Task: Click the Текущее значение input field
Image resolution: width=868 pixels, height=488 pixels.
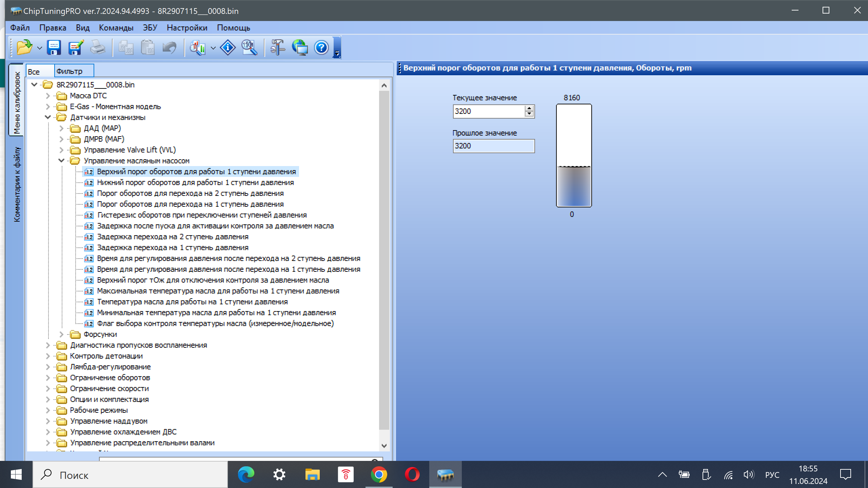Action: (488, 111)
